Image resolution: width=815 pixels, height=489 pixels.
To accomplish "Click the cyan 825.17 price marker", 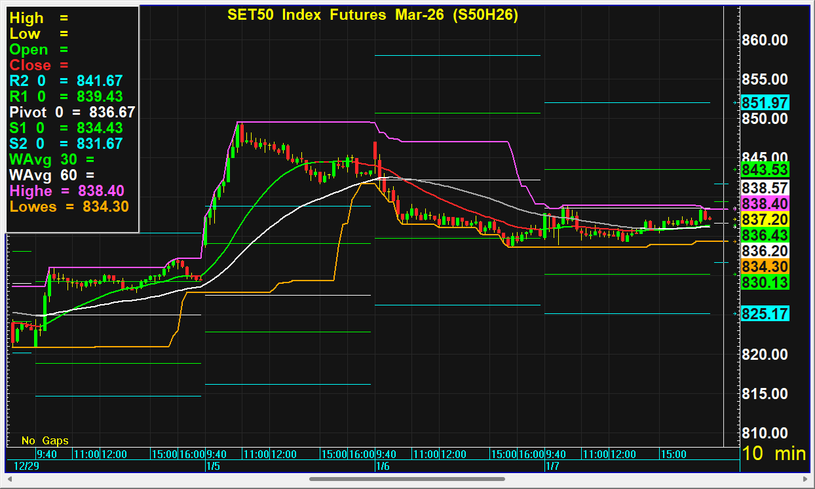I will [x=765, y=313].
